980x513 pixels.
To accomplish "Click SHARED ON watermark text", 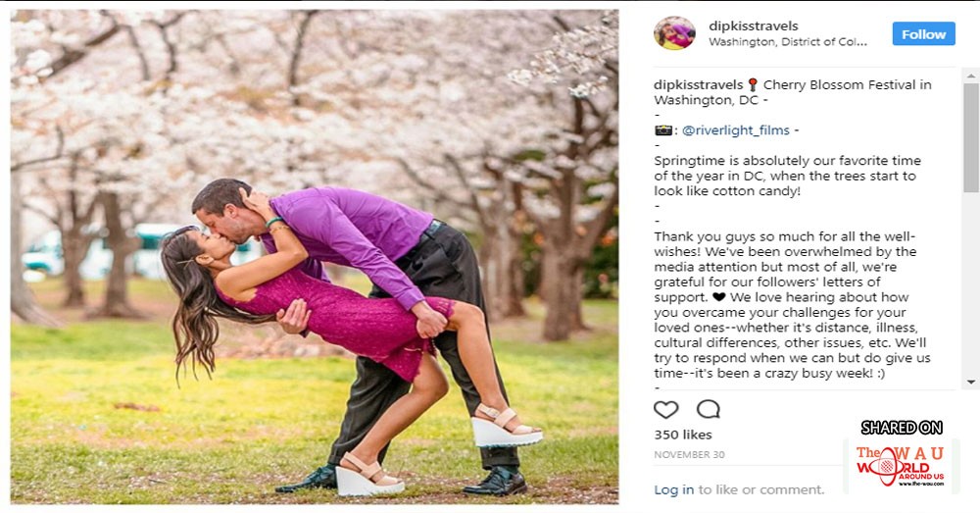I will 902,428.
